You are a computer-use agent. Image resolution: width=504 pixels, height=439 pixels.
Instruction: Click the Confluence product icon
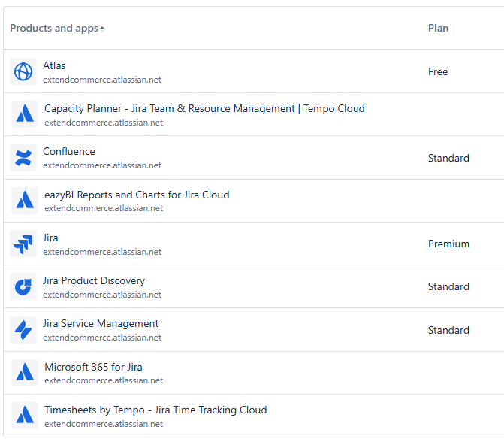pos(23,158)
